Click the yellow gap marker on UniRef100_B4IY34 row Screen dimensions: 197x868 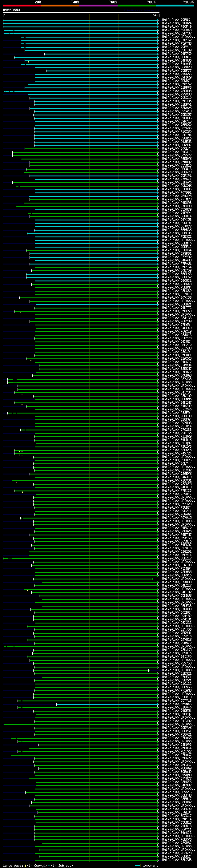coord(22,394)
